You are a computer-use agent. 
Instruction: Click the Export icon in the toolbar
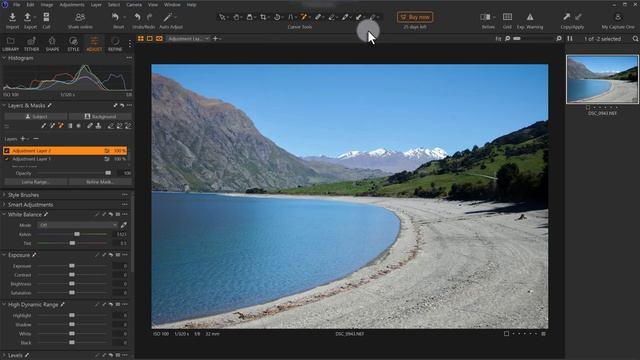(28, 17)
